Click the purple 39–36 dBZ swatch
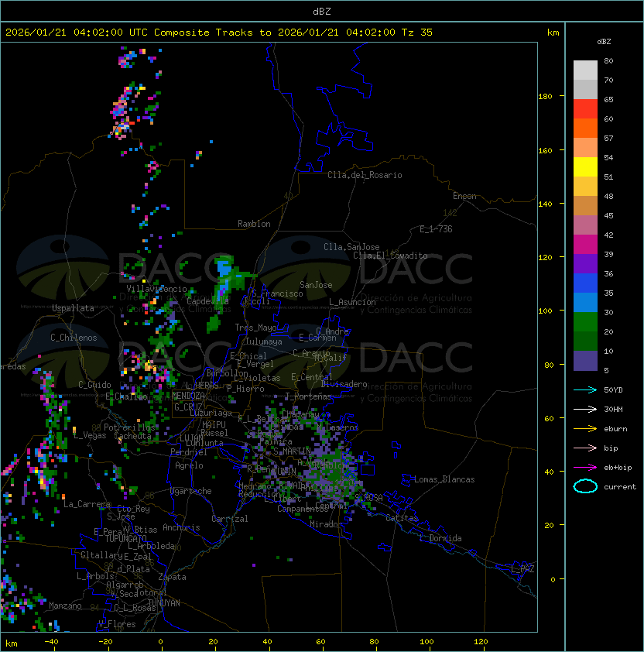This screenshot has width=644, height=652. tap(585, 263)
